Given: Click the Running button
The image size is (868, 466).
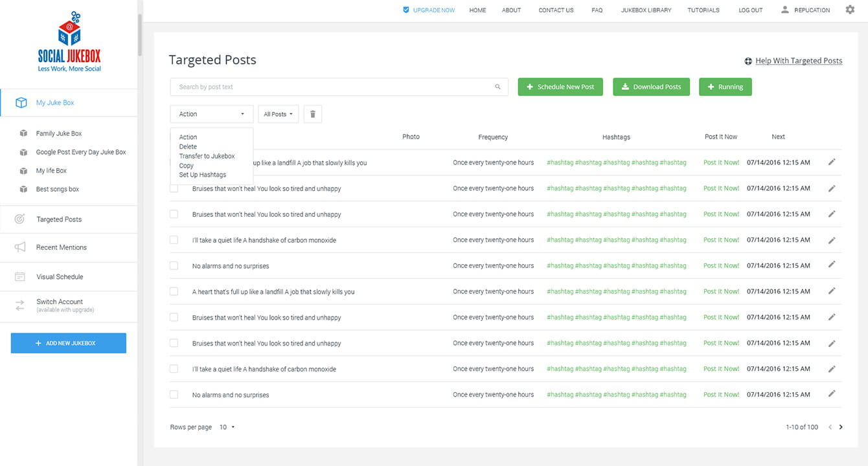Looking at the screenshot, I should pyautogui.click(x=725, y=87).
